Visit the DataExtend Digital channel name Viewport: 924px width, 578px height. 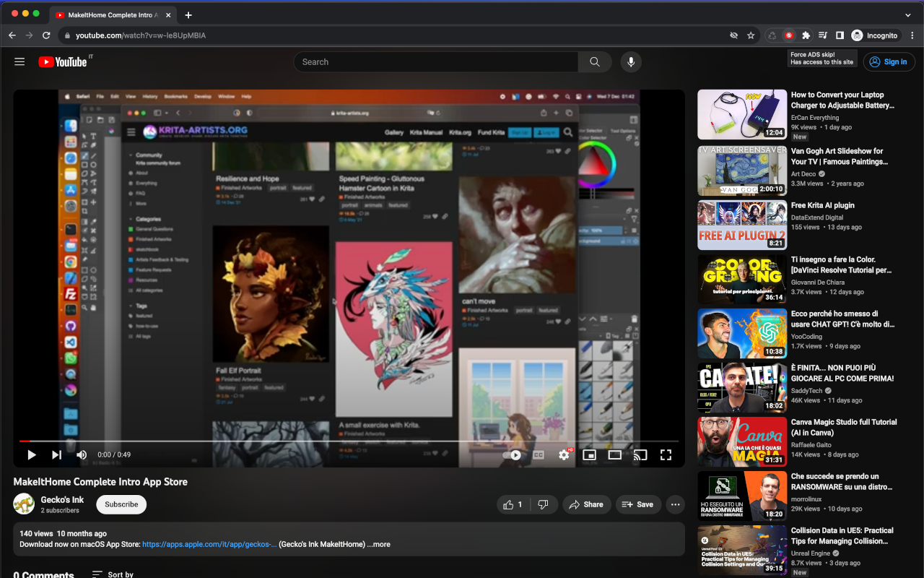(817, 217)
